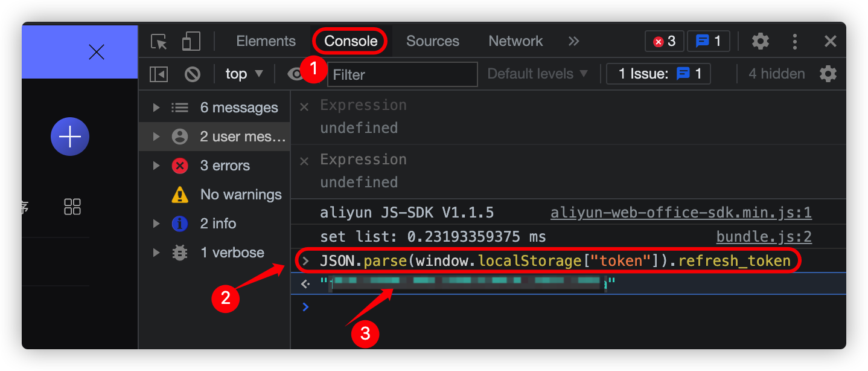Activate the inspect element picker icon
The width and height of the screenshot is (868, 371).
(x=159, y=42)
